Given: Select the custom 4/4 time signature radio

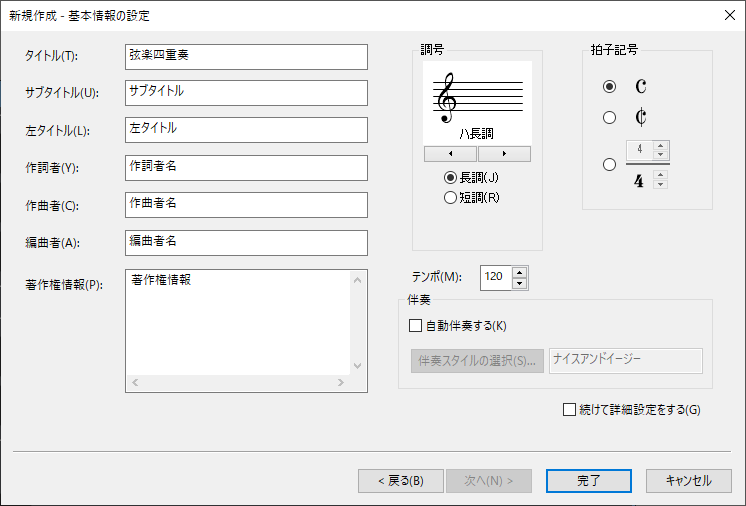Looking at the screenshot, I should 609,165.
